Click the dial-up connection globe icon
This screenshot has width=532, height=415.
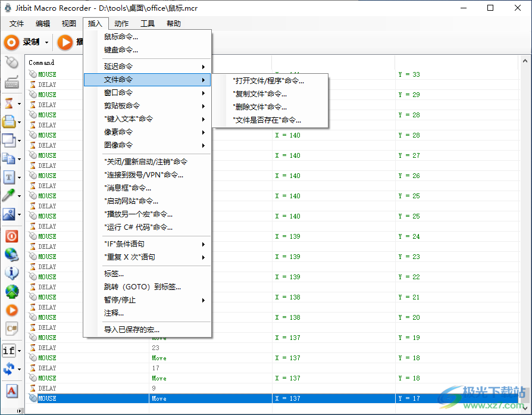pos(12,255)
